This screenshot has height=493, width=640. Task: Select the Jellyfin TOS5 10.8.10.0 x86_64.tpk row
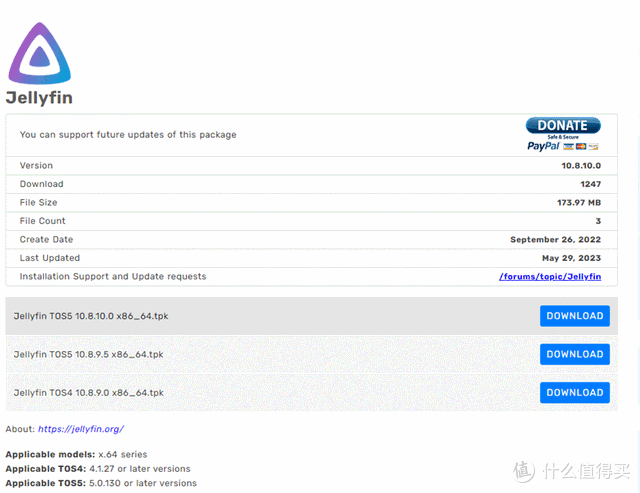[x=90, y=316]
